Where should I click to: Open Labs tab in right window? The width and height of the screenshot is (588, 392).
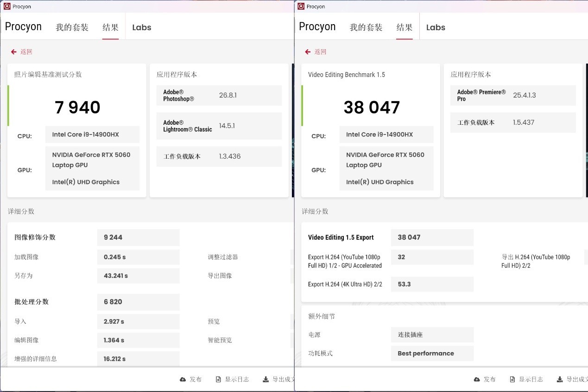pos(436,27)
